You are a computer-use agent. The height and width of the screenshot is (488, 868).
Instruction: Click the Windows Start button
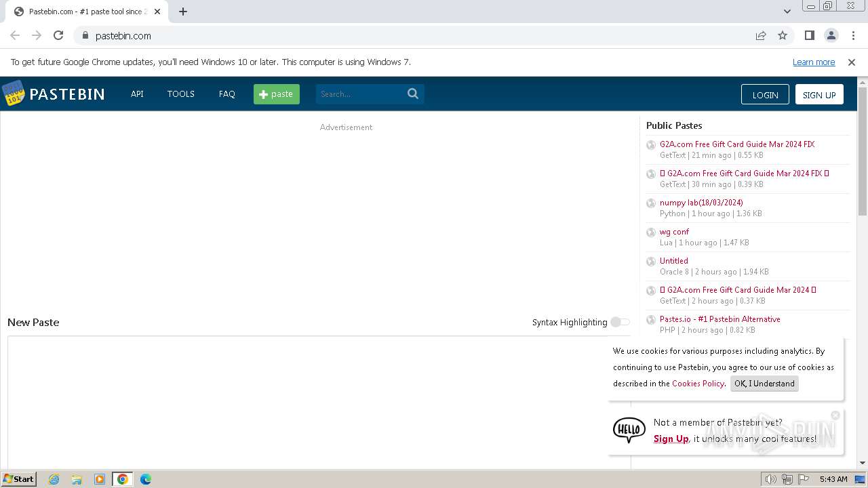(19, 479)
